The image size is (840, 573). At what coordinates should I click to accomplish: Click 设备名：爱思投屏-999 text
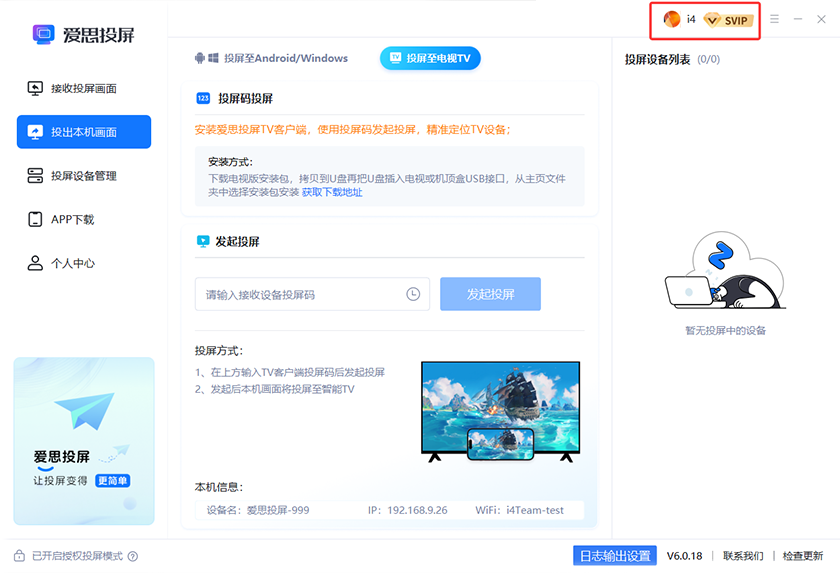258,510
